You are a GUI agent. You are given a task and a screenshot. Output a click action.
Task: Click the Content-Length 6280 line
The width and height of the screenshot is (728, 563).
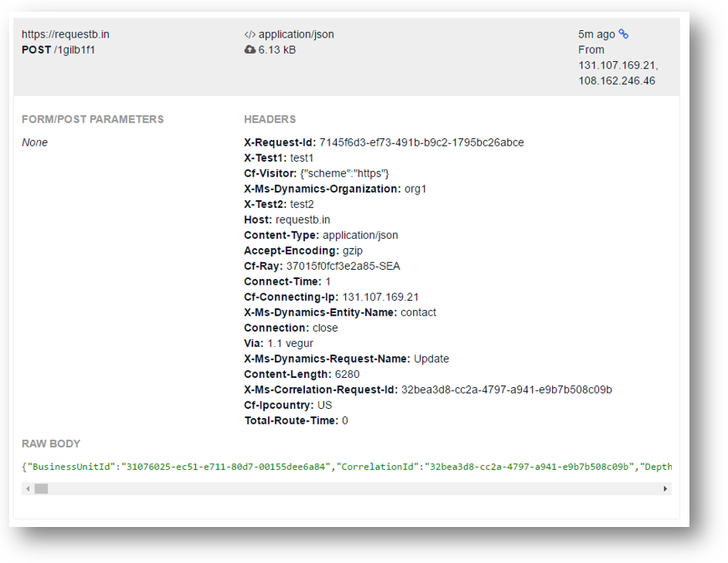(x=302, y=374)
